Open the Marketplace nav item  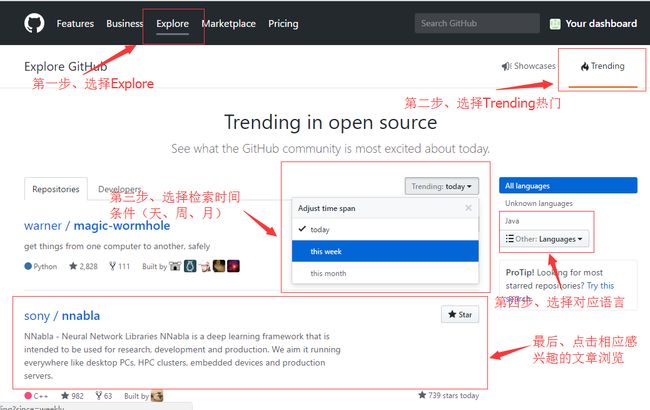(x=228, y=24)
